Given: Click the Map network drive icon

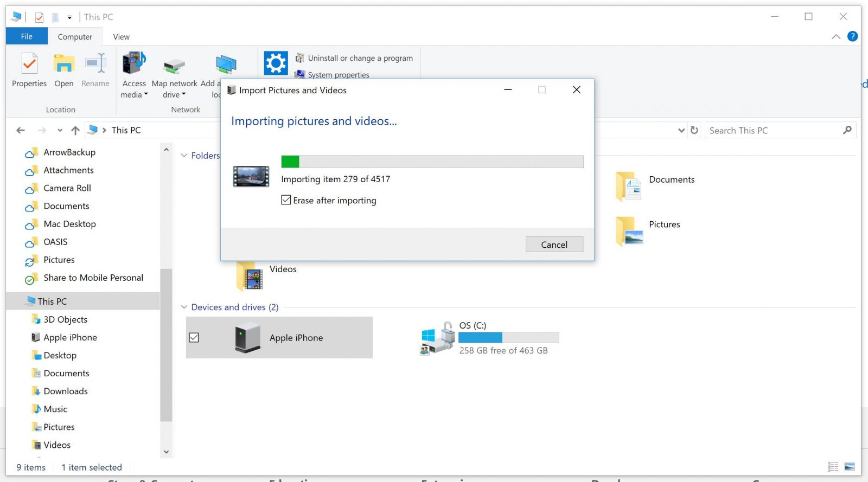Looking at the screenshot, I should coord(174,66).
